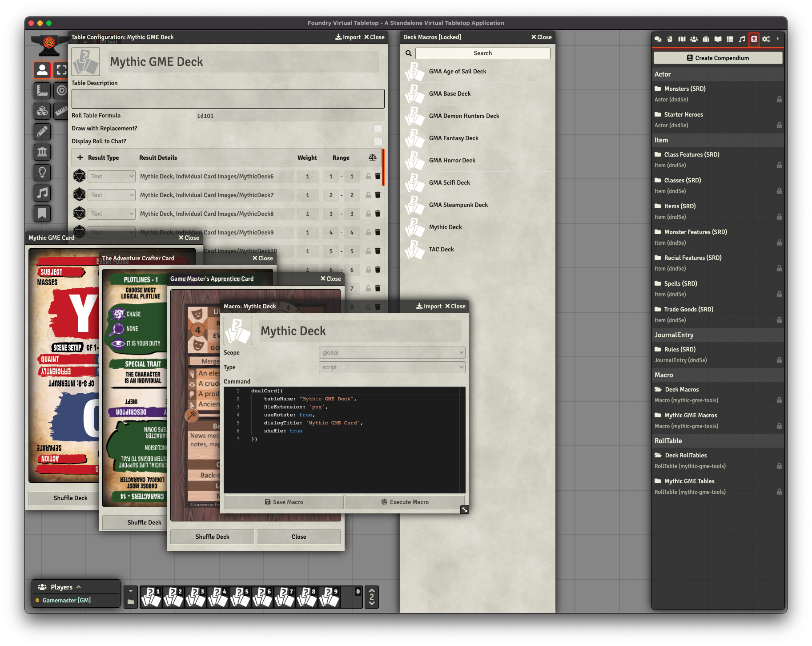
Task: Select the Walls Controls building icon
Action: [x=42, y=152]
